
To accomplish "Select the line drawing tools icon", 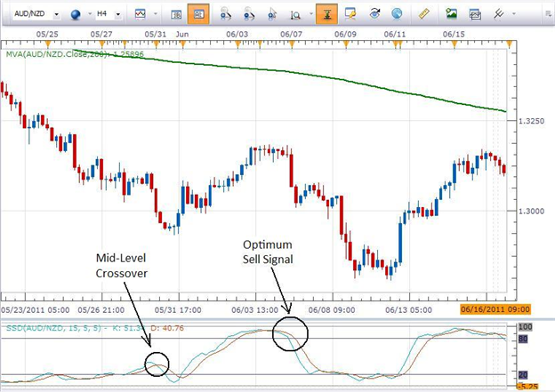I will click(499, 14).
